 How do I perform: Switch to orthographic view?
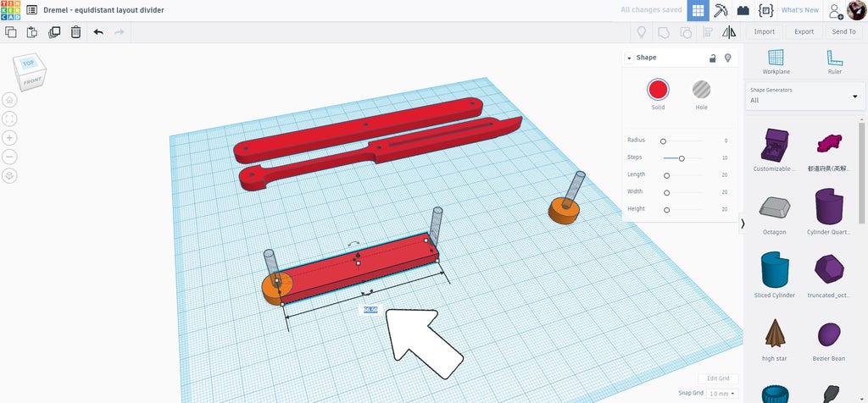[x=9, y=176]
